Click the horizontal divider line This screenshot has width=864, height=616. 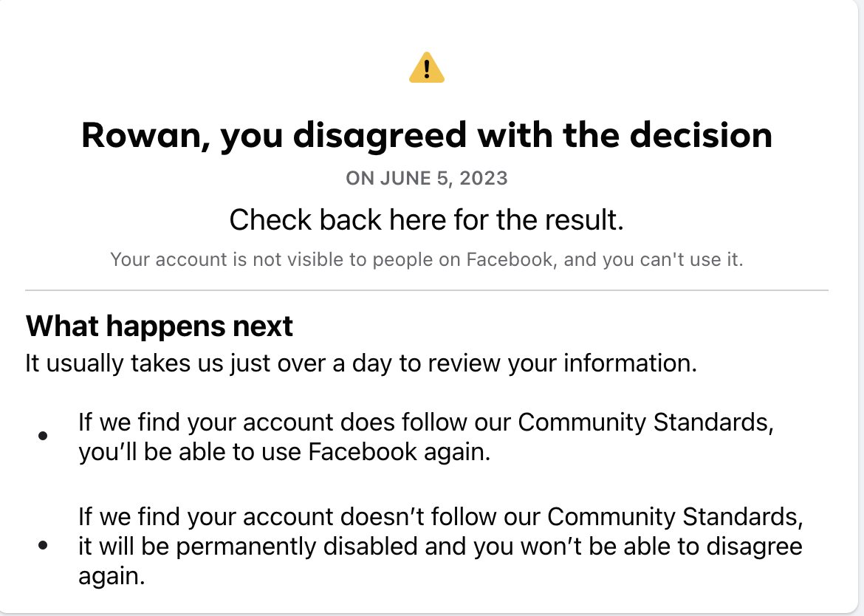(x=427, y=290)
